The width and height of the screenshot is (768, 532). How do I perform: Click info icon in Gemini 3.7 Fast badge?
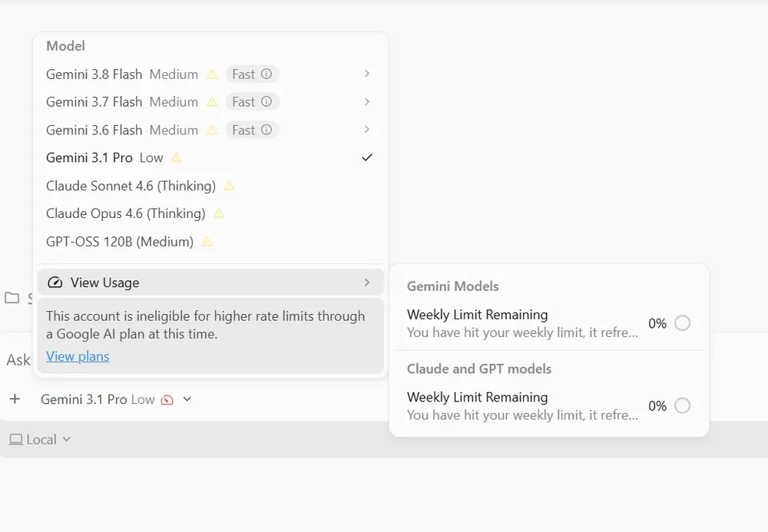coord(266,102)
